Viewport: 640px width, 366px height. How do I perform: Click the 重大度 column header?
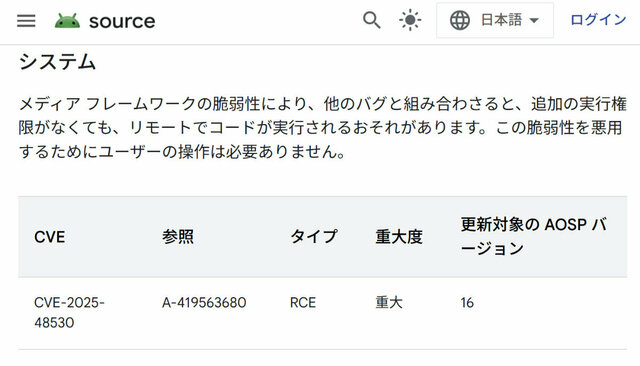click(399, 237)
